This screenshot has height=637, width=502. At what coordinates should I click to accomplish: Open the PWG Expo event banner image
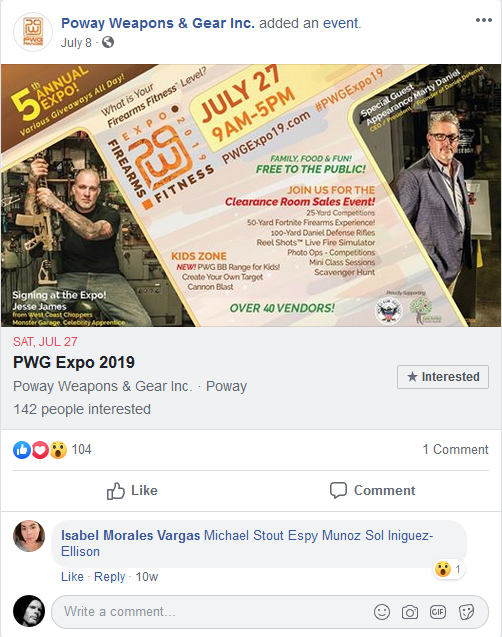251,195
